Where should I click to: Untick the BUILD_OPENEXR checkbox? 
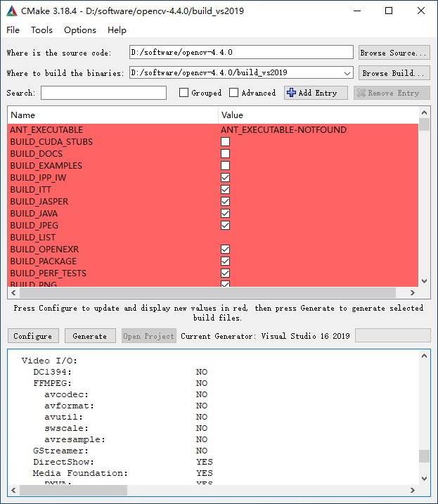(226, 249)
